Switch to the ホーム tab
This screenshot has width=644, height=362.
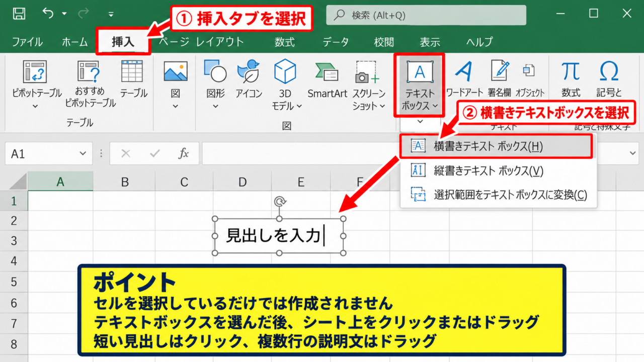coord(75,42)
